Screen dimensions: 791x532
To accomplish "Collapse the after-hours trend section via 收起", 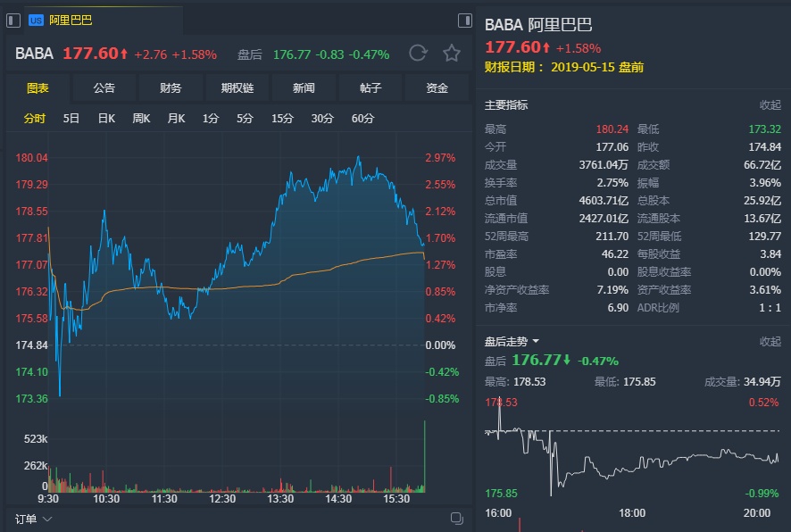I will point(770,341).
